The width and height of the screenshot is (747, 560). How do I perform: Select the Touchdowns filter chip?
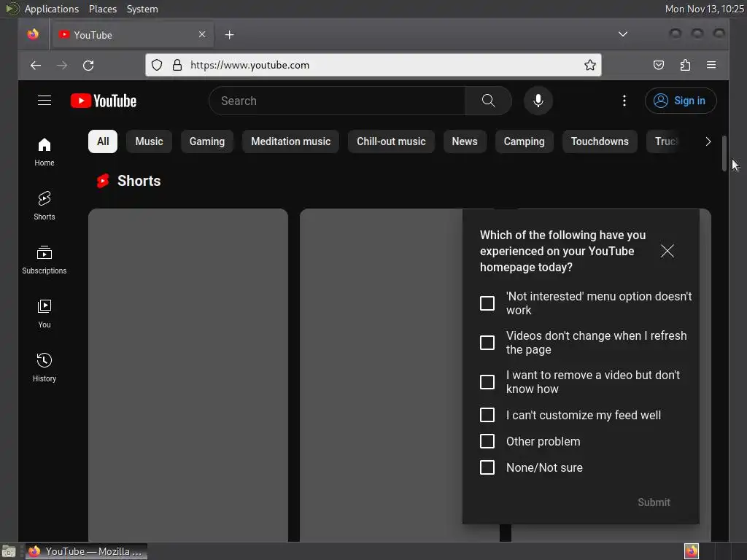coord(600,141)
